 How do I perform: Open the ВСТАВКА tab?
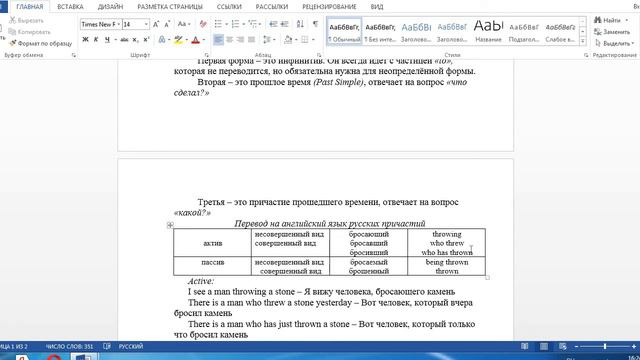(x=70, y=7)
